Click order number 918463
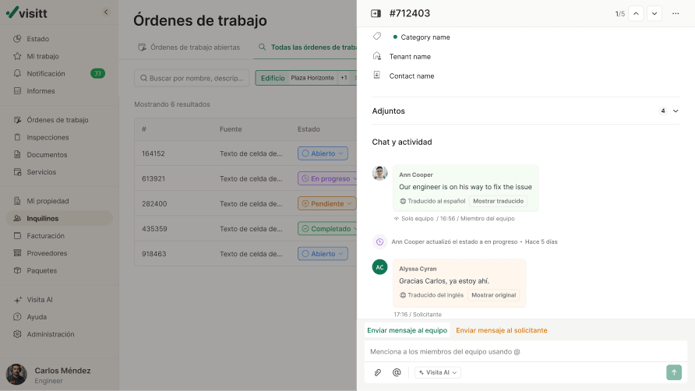695x391 pixels. 154,254
